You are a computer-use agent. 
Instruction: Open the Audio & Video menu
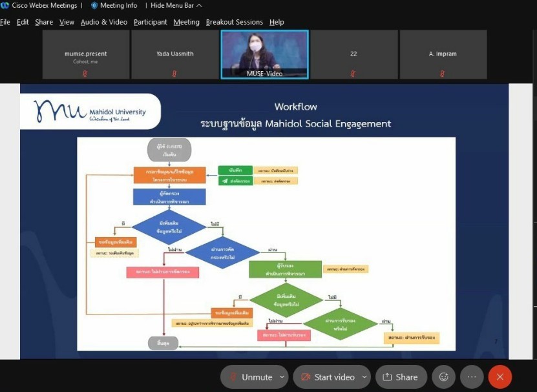coord(104,22)
